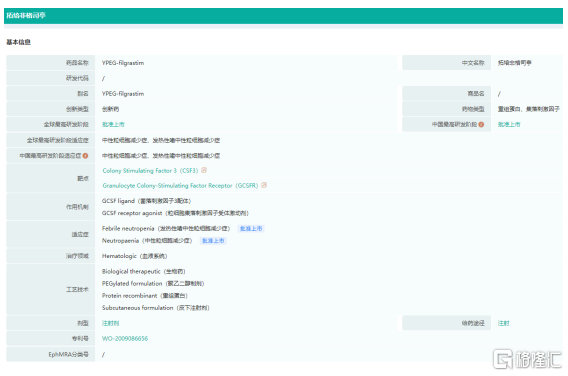Click the icon beside the GCSFR target link
Screen dimensions: 568x376
tap(264, 185)
